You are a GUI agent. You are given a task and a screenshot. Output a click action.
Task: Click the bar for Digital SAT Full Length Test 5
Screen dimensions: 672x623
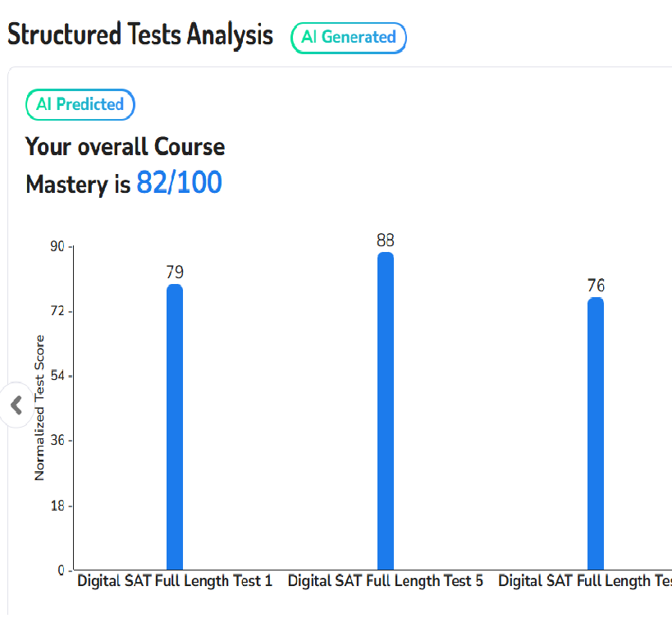[386, 410]
